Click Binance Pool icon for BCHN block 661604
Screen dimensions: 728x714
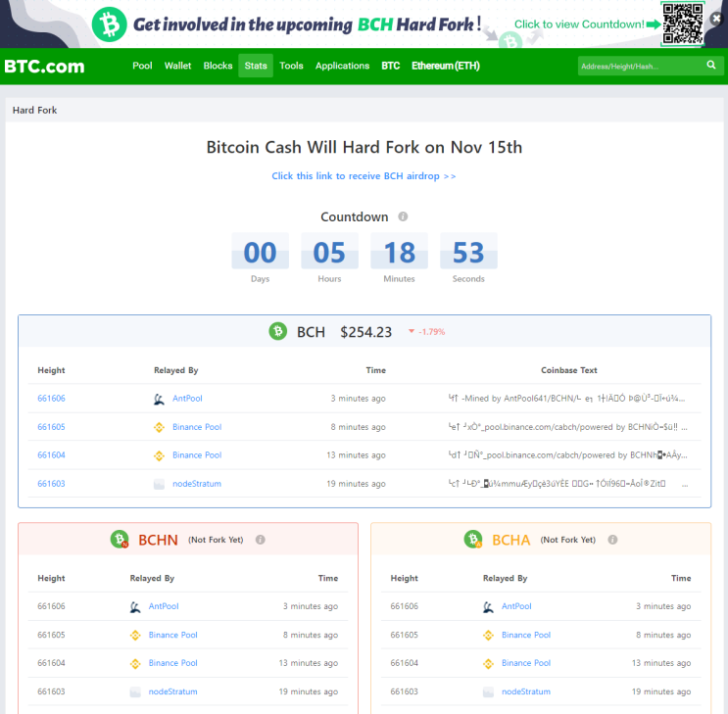(135, 664)
